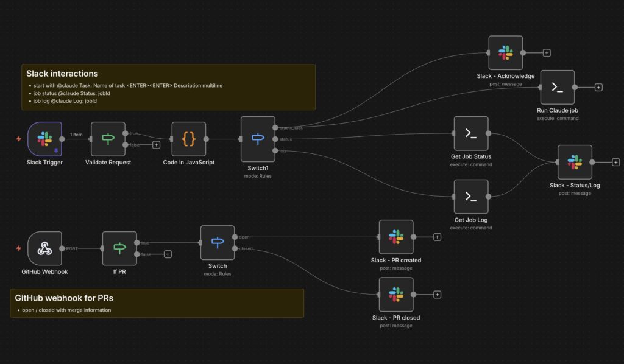The height and width of the screenshot is (364, 624).
Task: Add node after Slack - Acknowledge output
Action: tap(547, 53)
